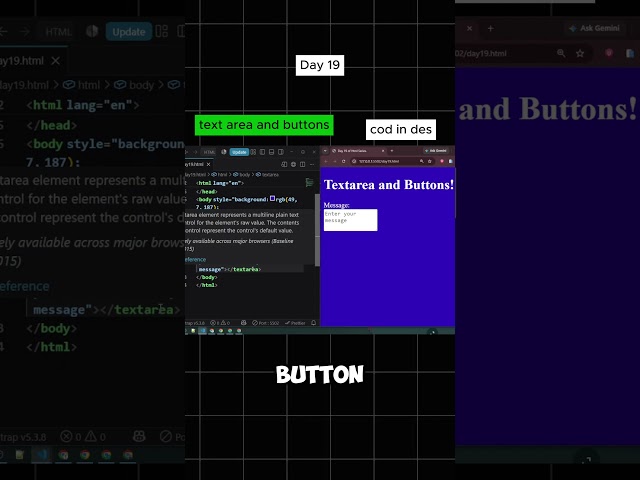The height and width of the screenshot is (480, 640).
Task: Click the Go Live circle icon in the inset editor actions
Action: click(x=293, y=164)
